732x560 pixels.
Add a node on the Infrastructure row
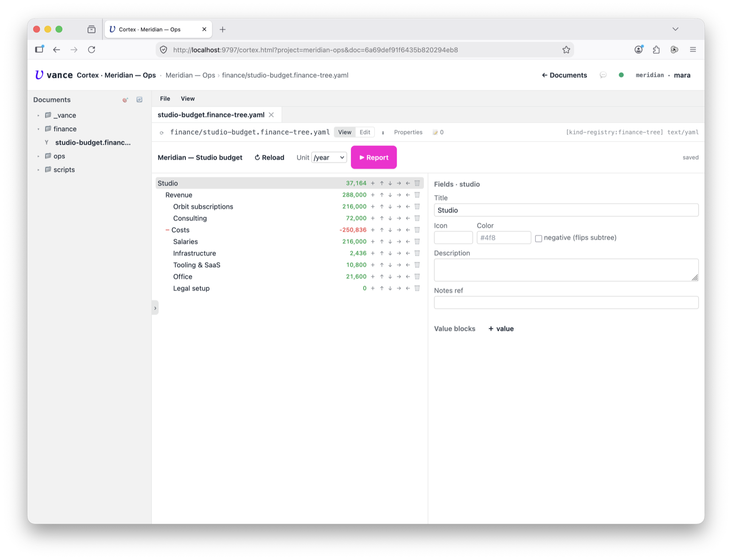click(373, 253)
